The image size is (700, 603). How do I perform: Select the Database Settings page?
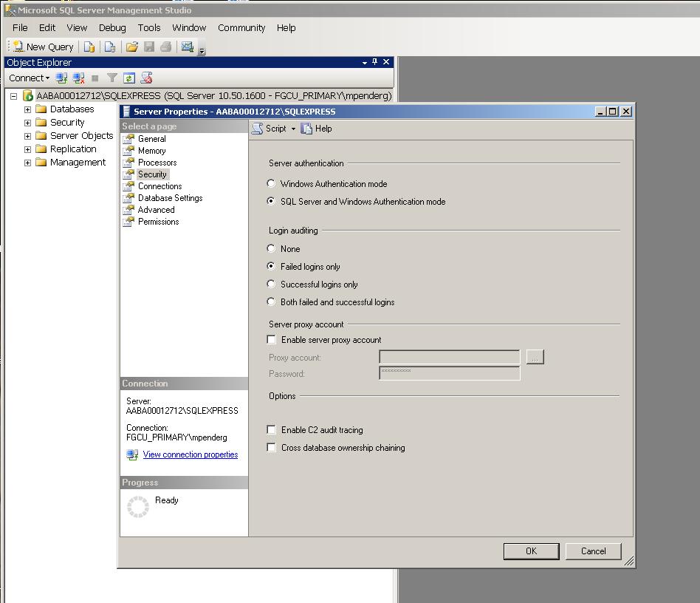(170, 198)
